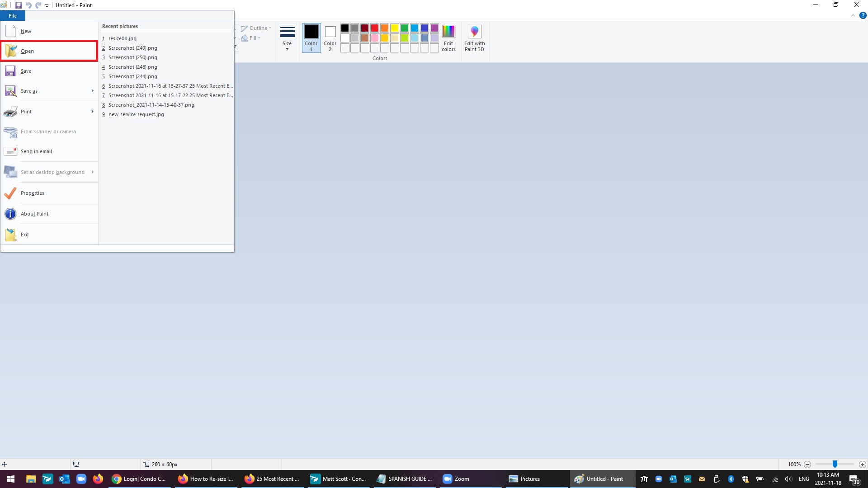Open recent Screenshot (246).png
Viewport: 868px width, 488px height.
pyautogui.click(x=167, y=67)
